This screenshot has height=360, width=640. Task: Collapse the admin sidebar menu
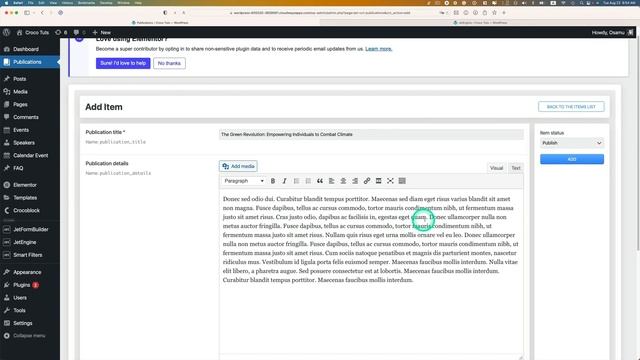click(30, 336)
